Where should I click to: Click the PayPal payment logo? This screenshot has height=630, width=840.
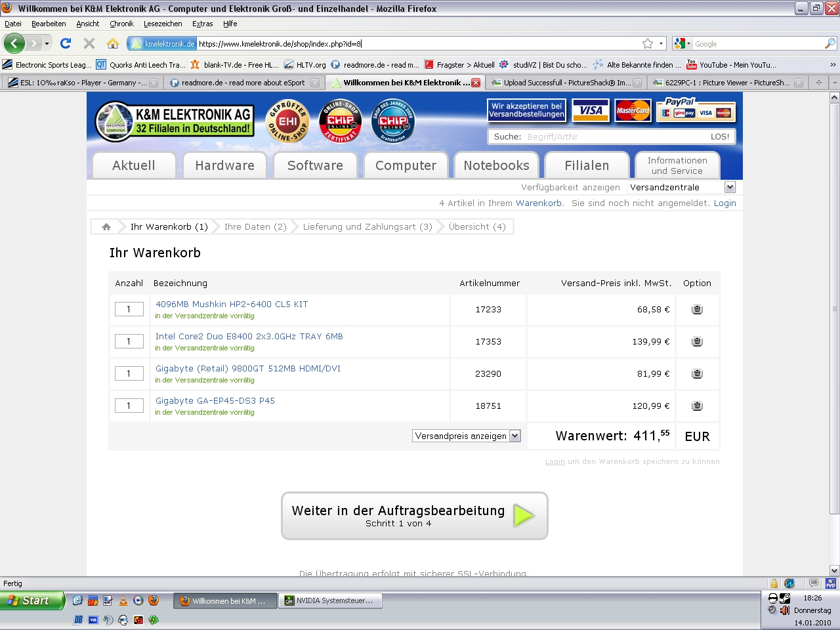click(696, 110)
